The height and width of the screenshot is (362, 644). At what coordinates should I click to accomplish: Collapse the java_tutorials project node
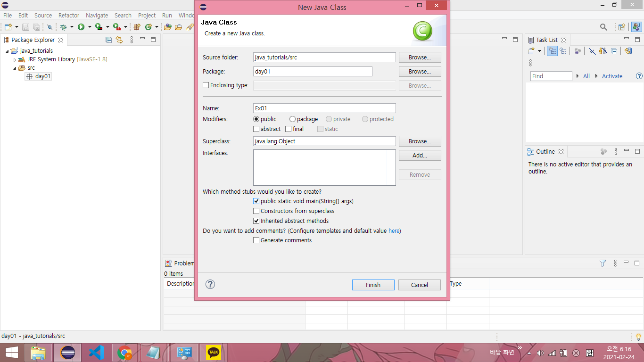click(x=7, y=51)
